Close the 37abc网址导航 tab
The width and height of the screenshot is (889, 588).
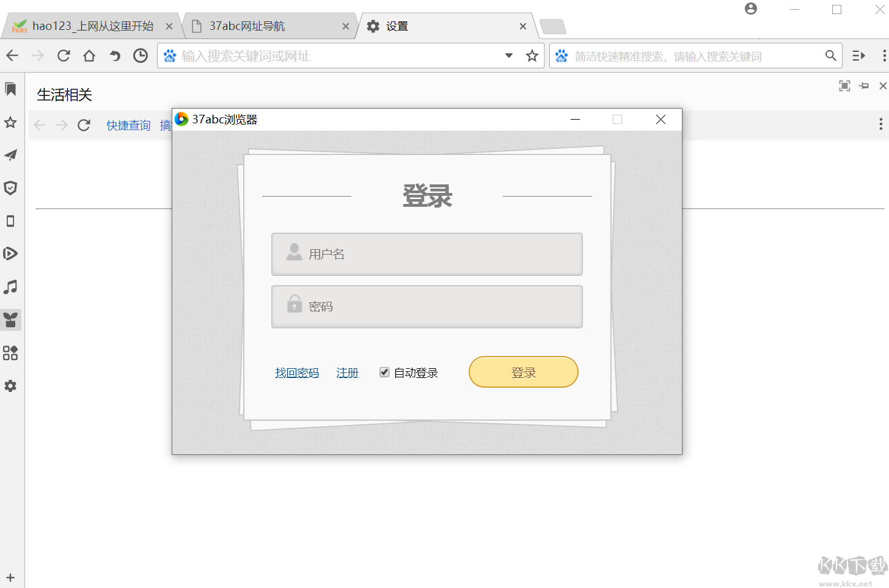(x=346, y=26)
